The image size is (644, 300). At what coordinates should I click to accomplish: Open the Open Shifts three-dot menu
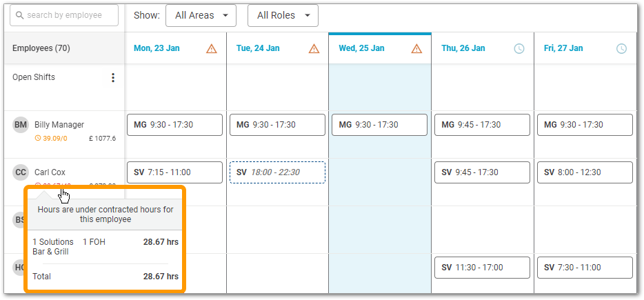pos(113,78)
